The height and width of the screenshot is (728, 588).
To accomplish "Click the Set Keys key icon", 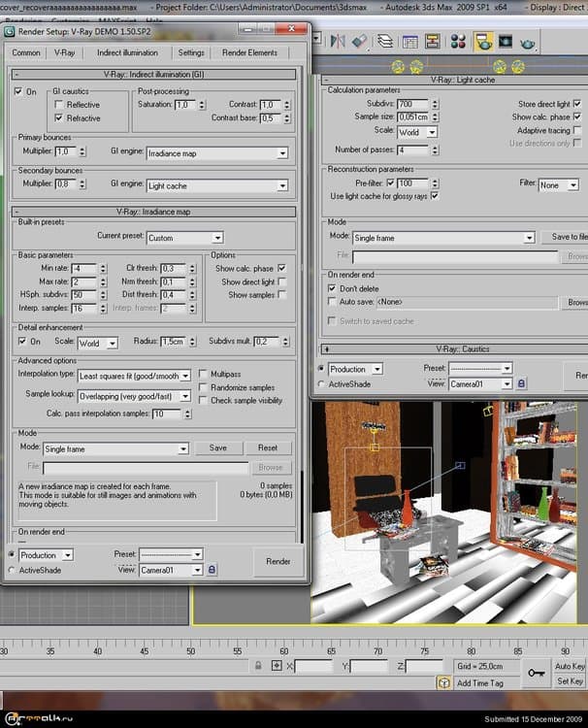I will click(x=536, y=672).
